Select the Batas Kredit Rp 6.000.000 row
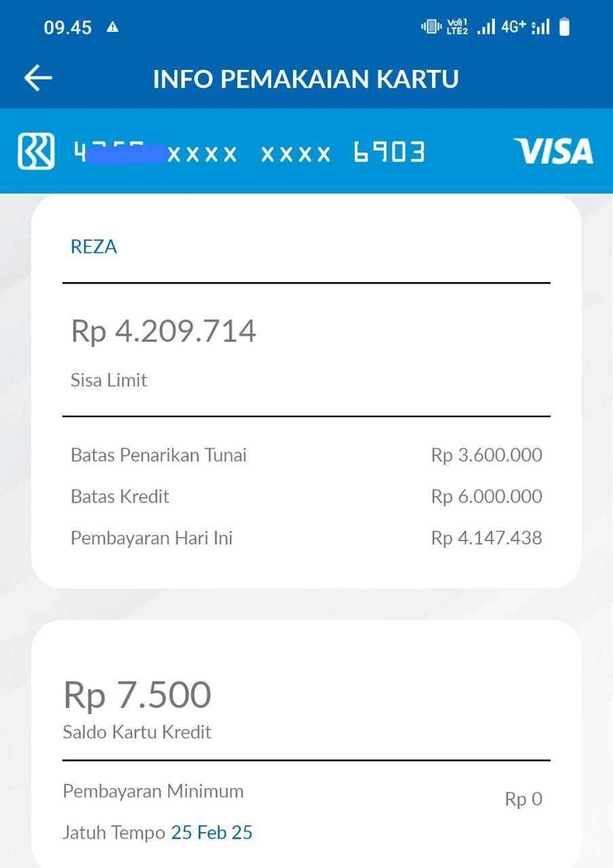Image resolution: width=613 pixels, height=868 pixels. click(306, 496)
